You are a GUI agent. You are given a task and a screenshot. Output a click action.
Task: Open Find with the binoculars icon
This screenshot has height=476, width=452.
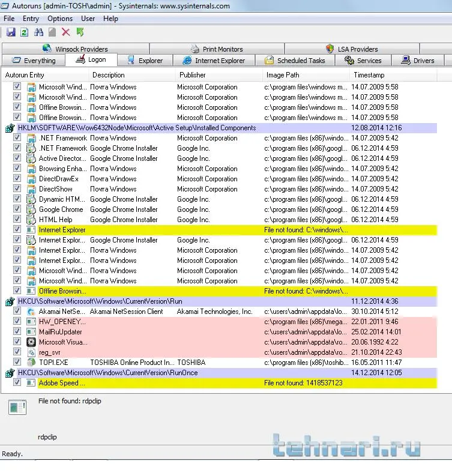tap(38, 32)
